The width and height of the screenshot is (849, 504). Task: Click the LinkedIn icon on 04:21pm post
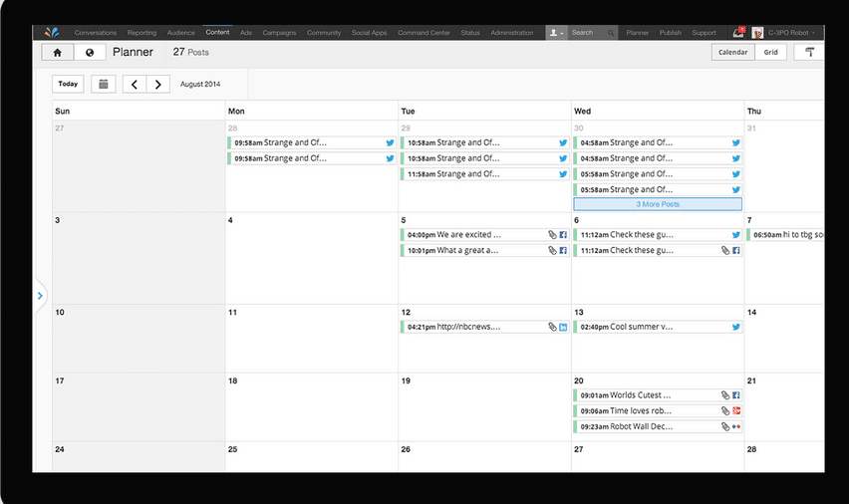coord(563,327)
